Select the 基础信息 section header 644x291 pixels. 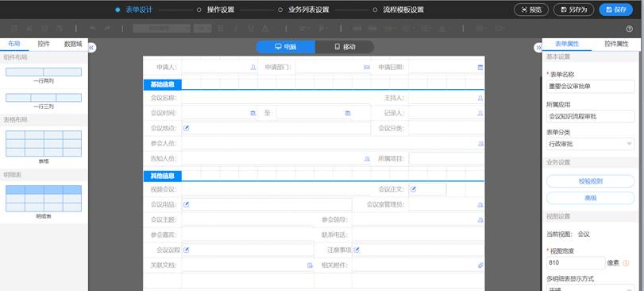[x=162, y=84]
